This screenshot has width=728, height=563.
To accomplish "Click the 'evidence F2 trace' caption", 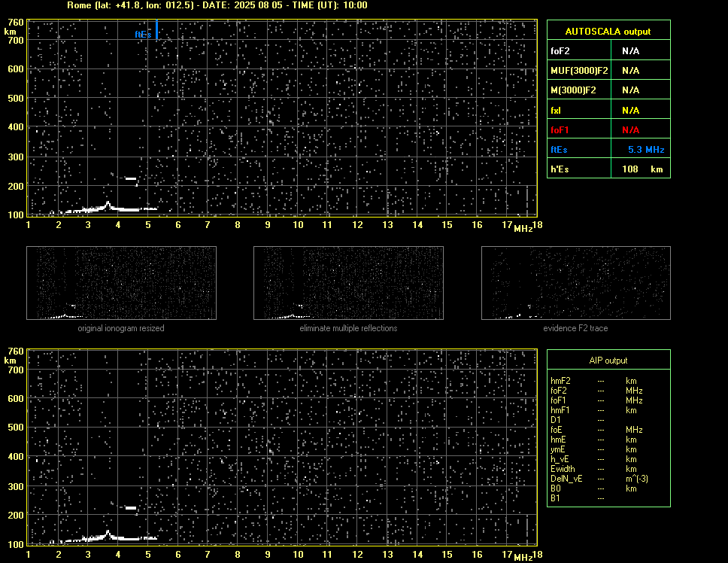I will point(575,328).
